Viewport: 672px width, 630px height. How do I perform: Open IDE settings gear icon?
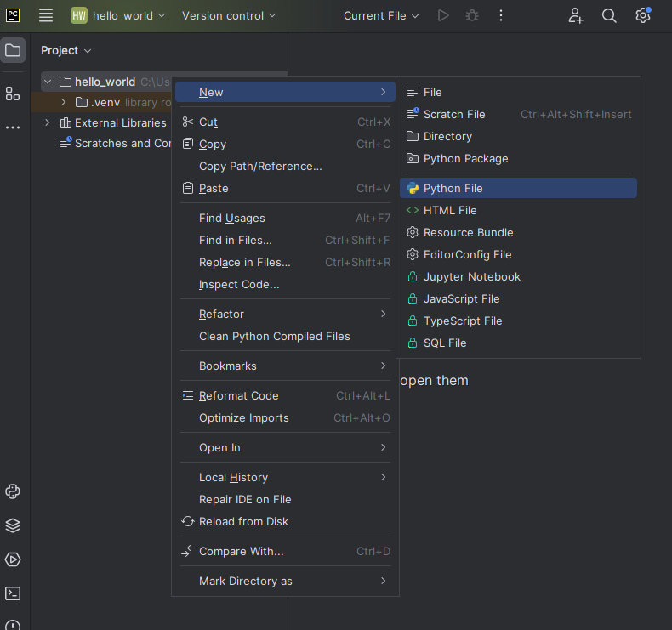pos(643,15)
